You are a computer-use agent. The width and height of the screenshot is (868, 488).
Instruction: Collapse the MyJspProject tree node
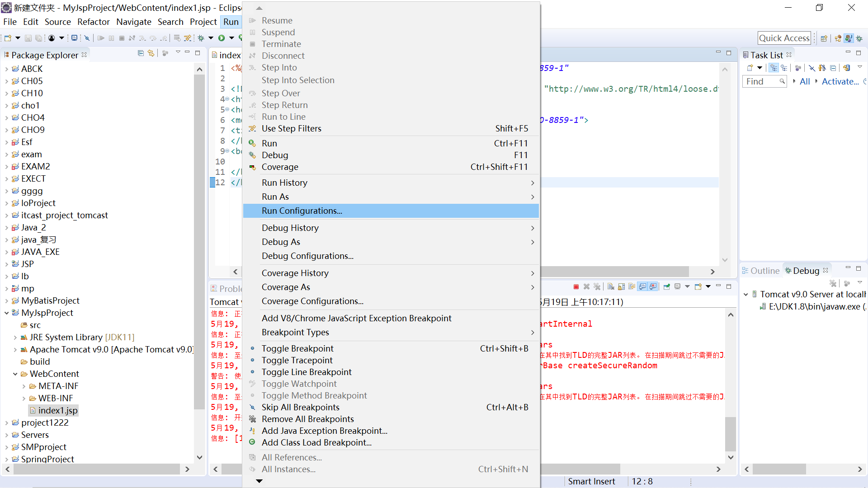(x=7, y=313)
